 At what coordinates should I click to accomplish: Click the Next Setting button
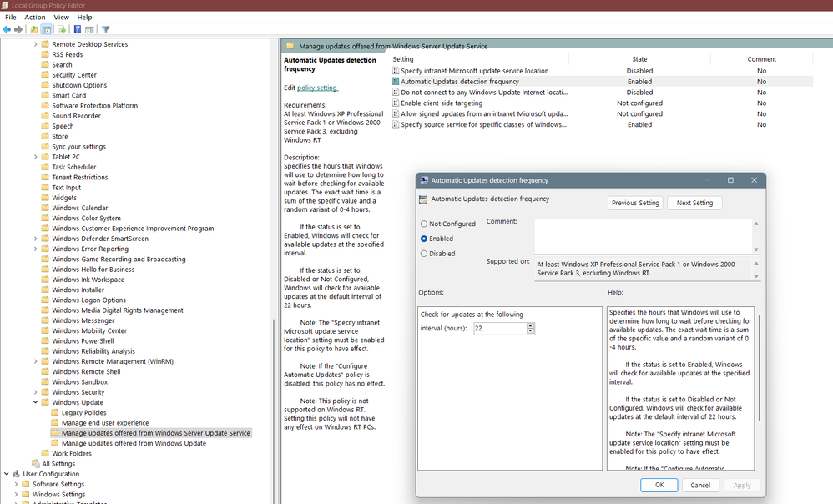pos(694,203)
